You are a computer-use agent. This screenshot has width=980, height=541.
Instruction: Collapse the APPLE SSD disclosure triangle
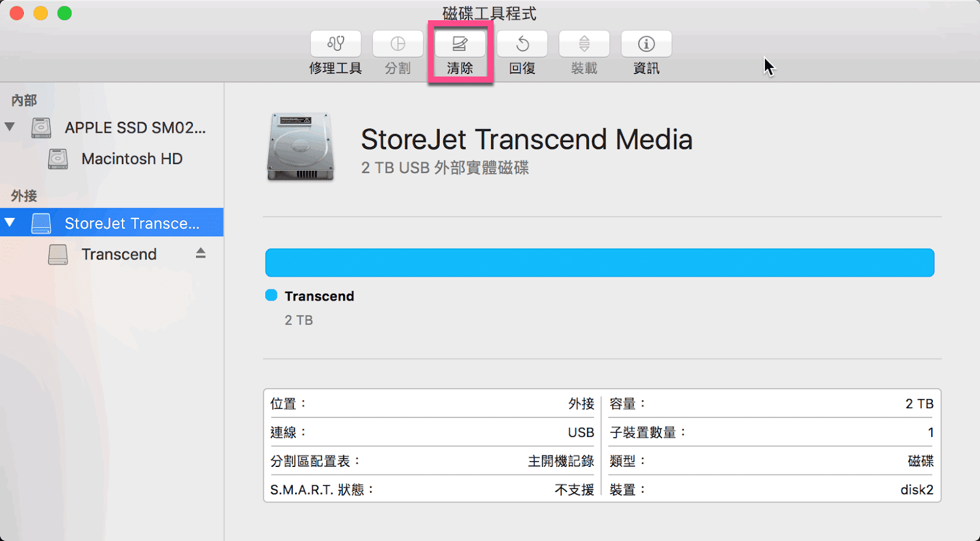(x=10, y=127)
